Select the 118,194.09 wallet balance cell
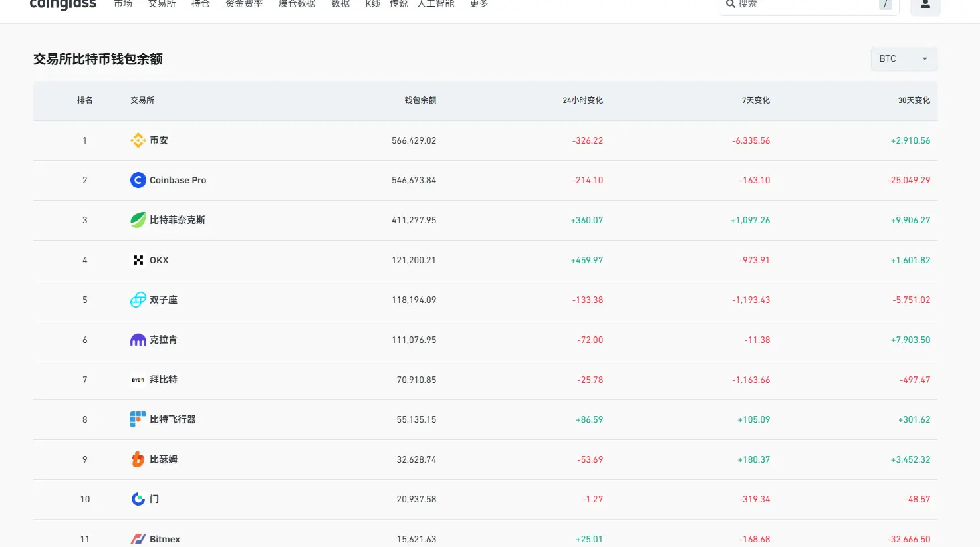Screen dimensions: 980x547 click(414, 300)
